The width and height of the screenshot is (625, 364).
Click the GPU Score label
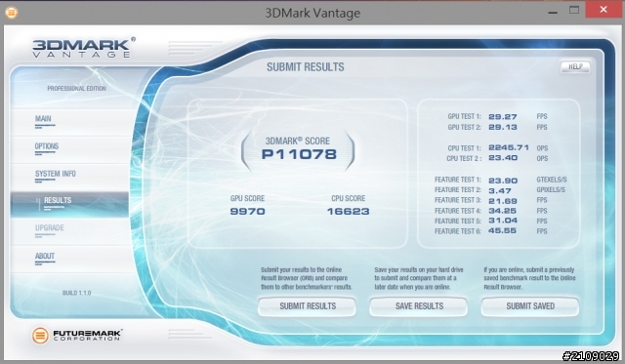pyautogui.click(x=247, y=198)
